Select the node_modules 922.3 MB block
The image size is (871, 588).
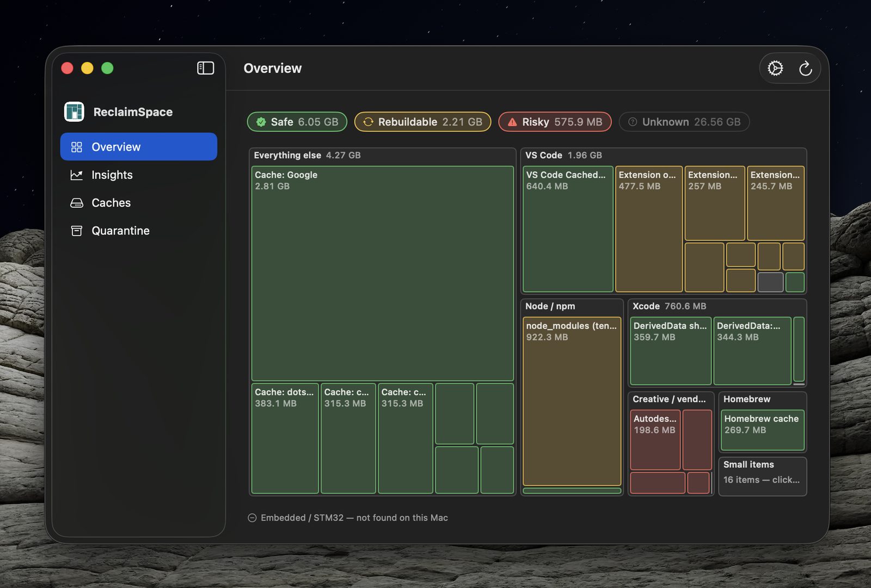572,401
